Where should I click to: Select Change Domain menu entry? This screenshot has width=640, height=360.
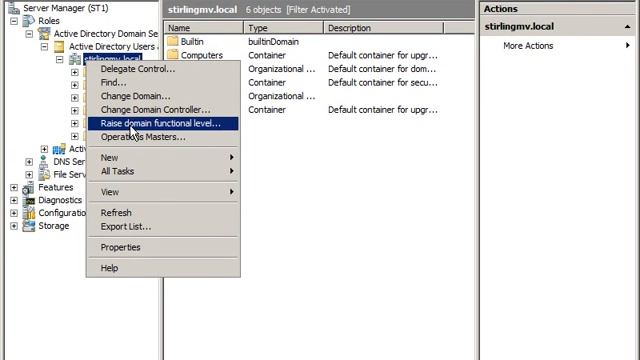(x=163, y=96)
